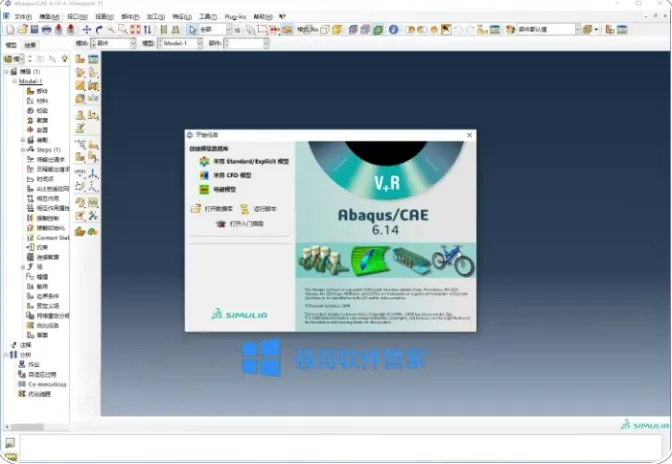Open color palette icon beside color code dropdown

click(x=510, y=30)
